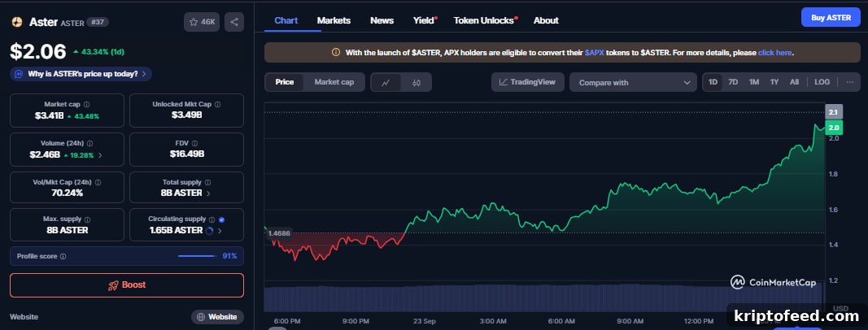Image resolution: width=868 pixels, height=330 pixels.
Task: Open the News tab
Action: tap(382, 20)
